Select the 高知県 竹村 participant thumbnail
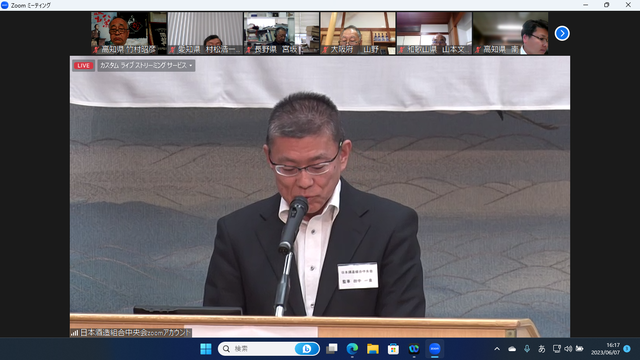Viewport: 640px width, 360px height. tap(129, 33)
